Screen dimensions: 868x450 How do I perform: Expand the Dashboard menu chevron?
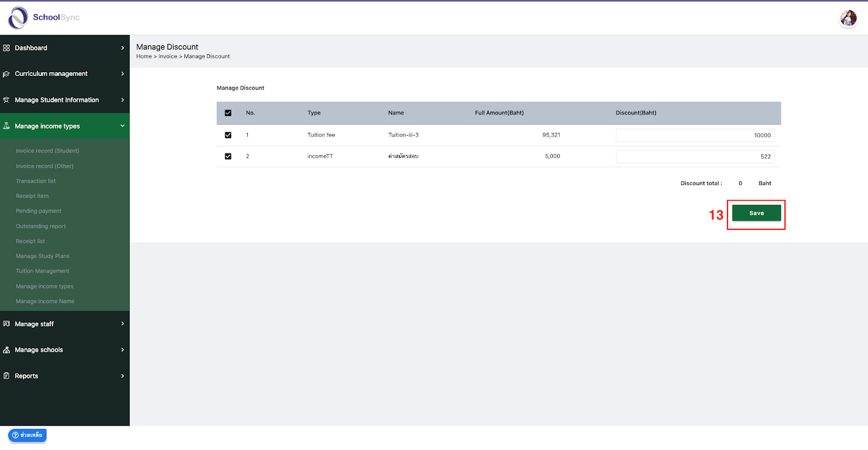(123, 48)
